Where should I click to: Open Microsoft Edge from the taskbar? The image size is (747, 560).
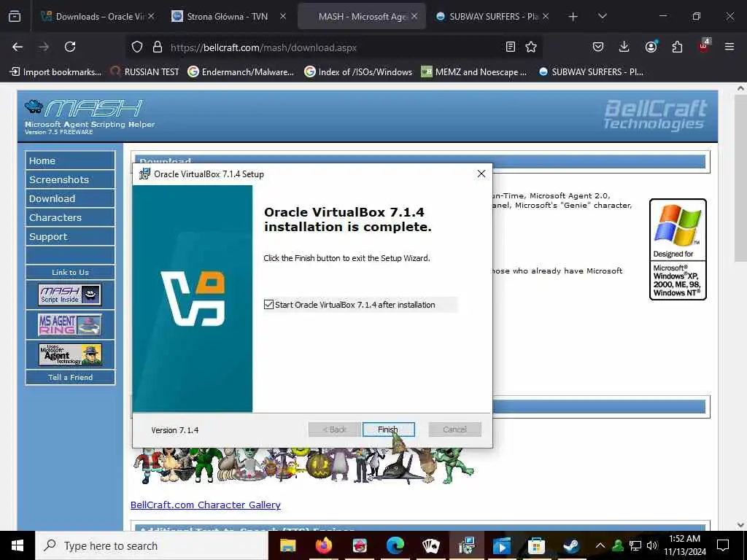[395, 545]
